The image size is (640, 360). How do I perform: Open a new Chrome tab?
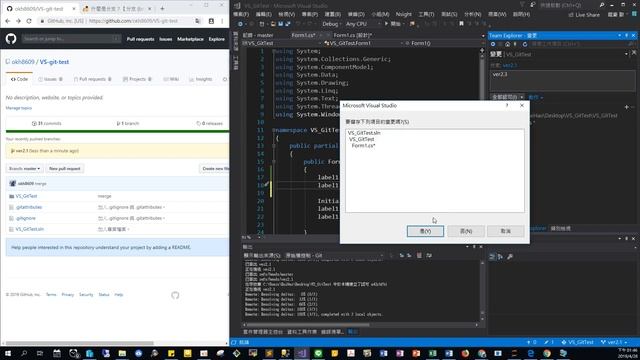(162, 8)
